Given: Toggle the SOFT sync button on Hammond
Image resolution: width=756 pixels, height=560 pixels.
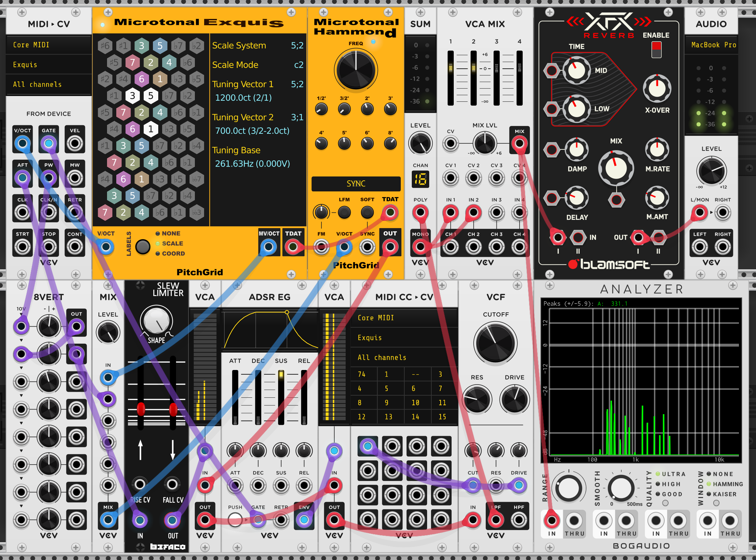Looking at the screenshot, I should 367,212.
